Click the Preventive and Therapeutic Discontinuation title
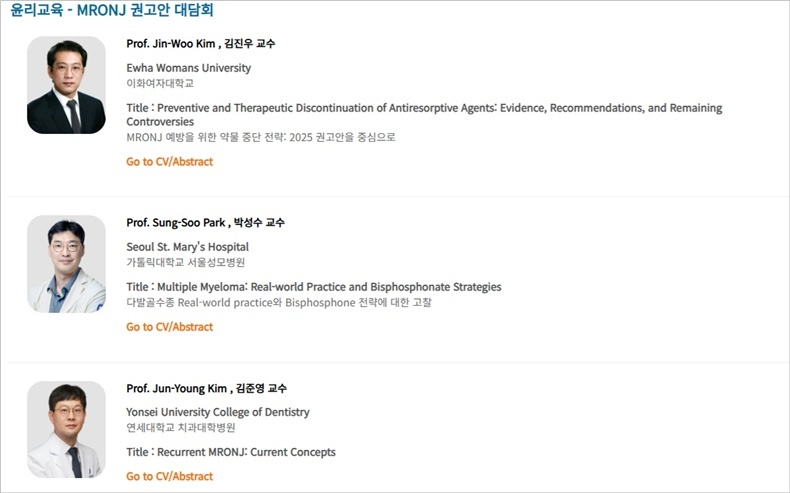 [x=424, y=108]
